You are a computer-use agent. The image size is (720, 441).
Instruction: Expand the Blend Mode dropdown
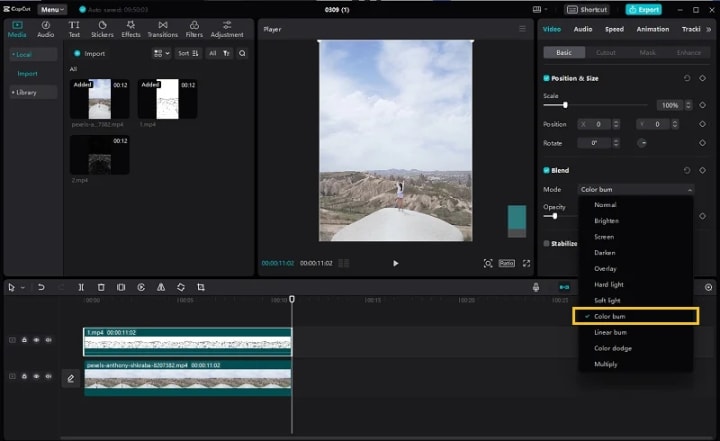click(x=634, y=189)
